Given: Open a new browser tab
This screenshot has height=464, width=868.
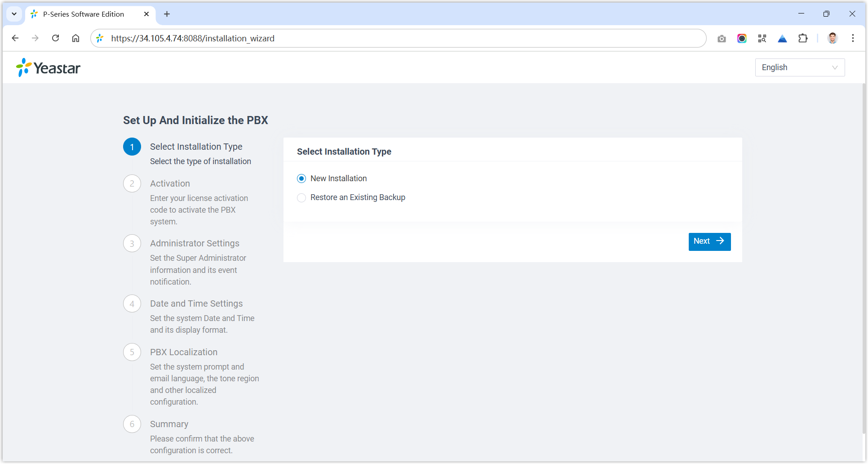Looking at the screenshot, I should tap(167, 14).
